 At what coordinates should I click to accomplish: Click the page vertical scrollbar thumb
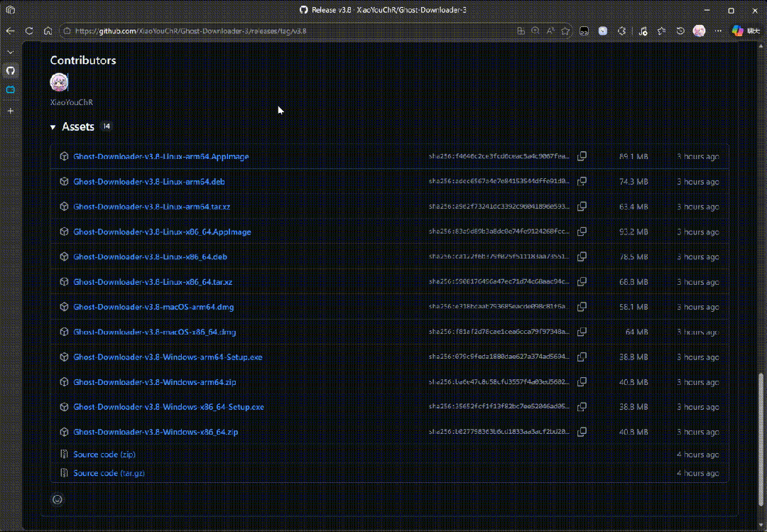[x=761, y=440]
